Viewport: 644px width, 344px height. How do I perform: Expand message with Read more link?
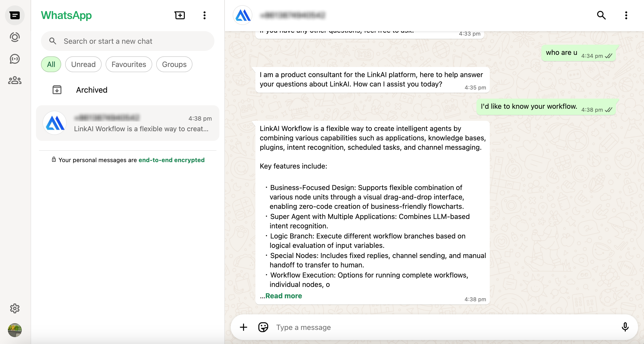(284, 296)
